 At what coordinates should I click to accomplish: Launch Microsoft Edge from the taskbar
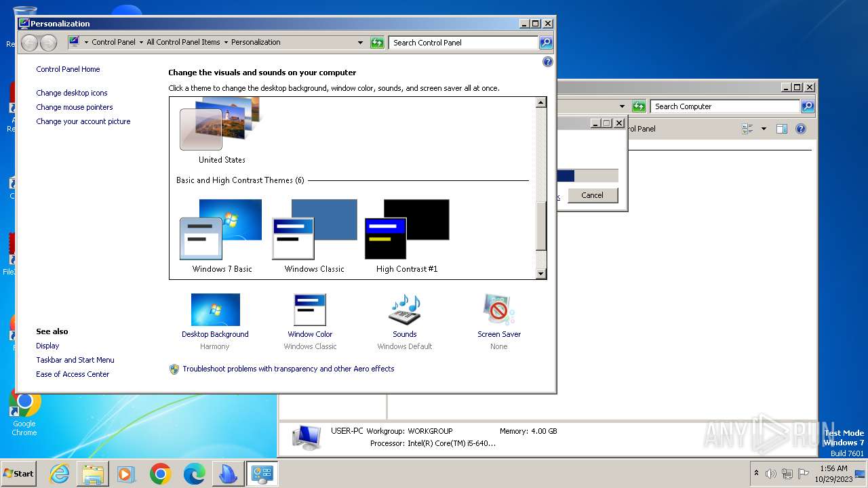point(194,474)
